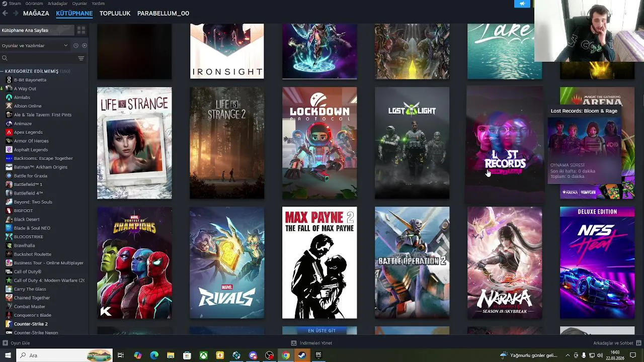Open the NFS Heat Deluxe Edition cover
Screen dimensions: 644x362
tap(597, 262)
